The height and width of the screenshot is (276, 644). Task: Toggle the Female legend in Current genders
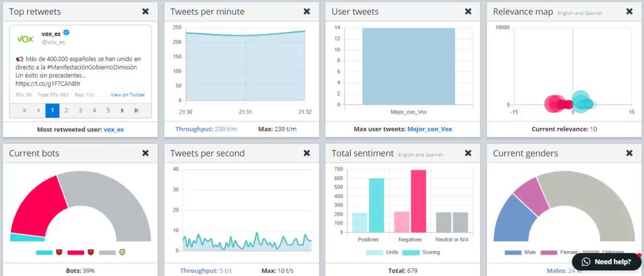[559, 252]
